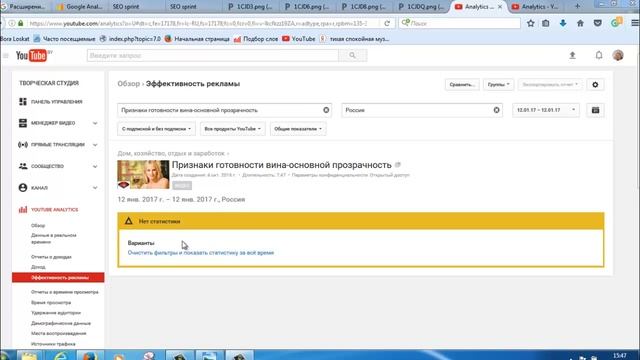640x360 pixels.
Task: Open Данные в реальном времени report
Action: (x=53, y=239)
